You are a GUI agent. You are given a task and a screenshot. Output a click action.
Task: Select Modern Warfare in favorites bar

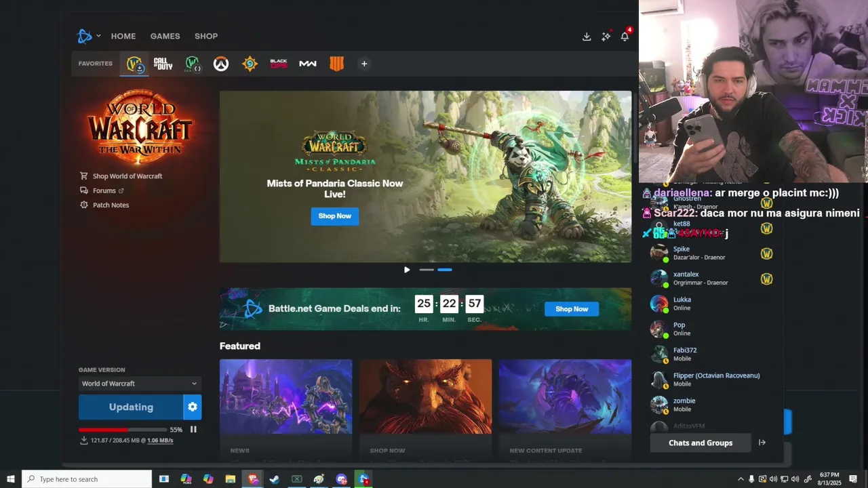[x=308, y=64]
